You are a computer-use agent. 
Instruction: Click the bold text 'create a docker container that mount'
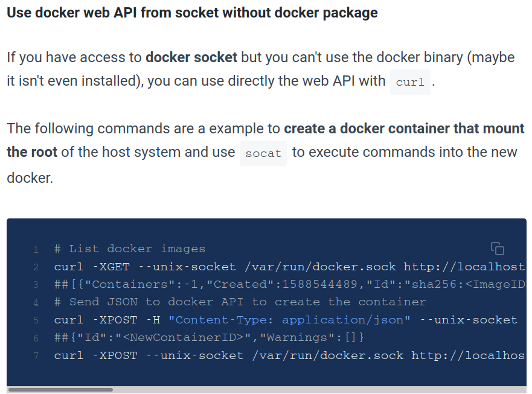coord(404,129)
